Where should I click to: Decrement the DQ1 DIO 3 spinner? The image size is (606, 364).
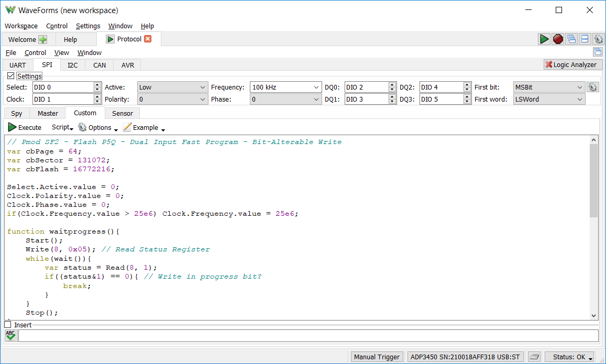[392, 102]
